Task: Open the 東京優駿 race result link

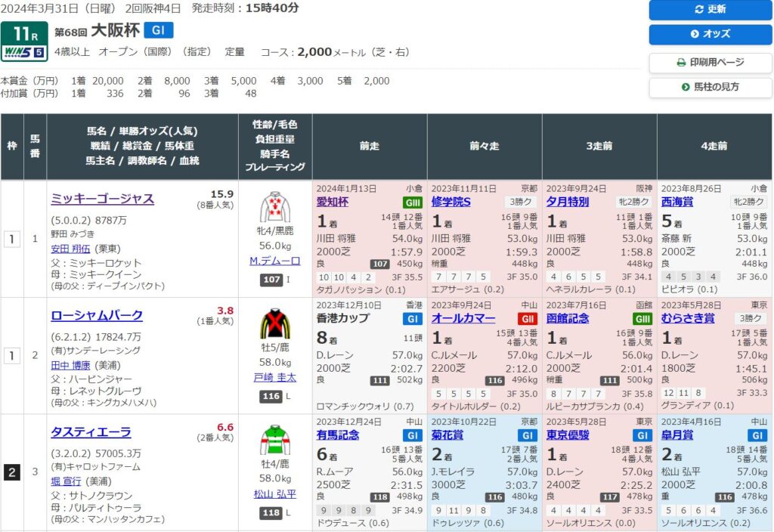Action: coord(568,435)
